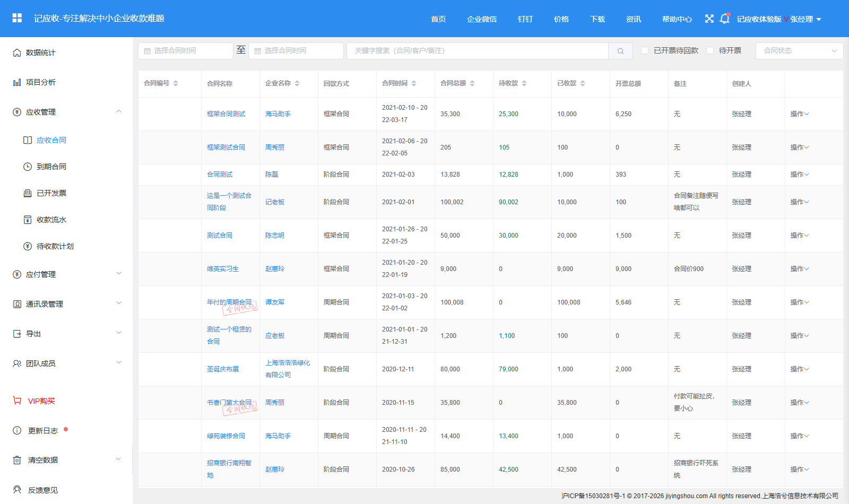Click end 选择合同时间 date field
The image size is (849, 504).
[296, 51]
